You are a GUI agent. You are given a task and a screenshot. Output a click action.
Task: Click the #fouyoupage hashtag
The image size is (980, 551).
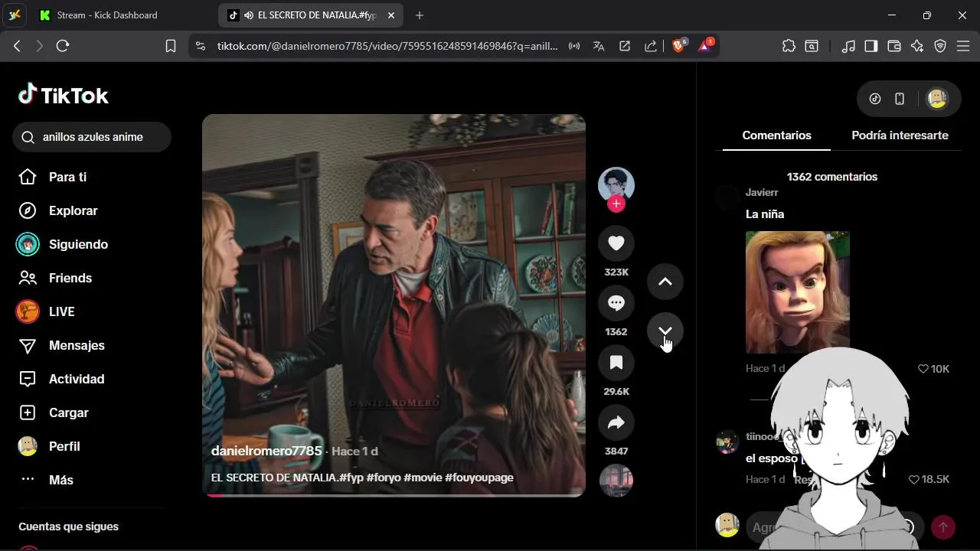[479, 478]
